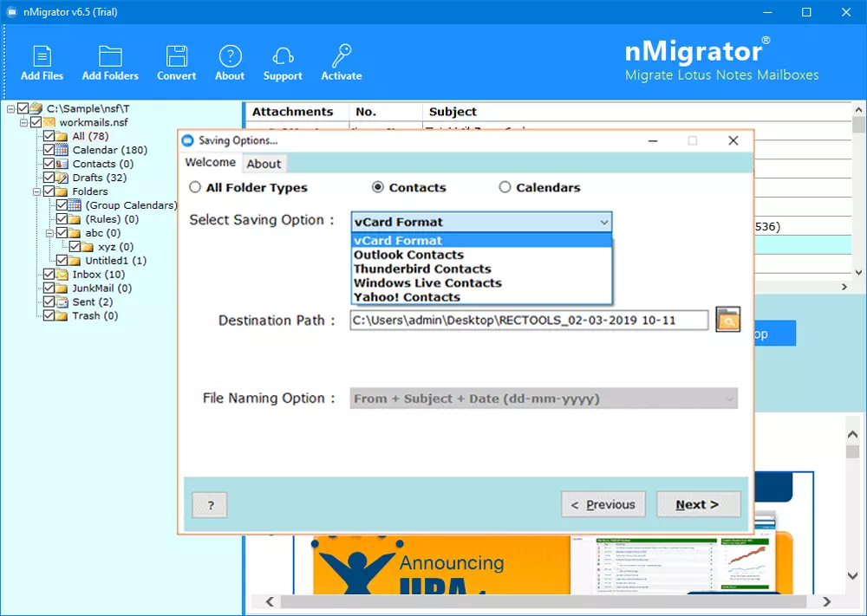Viewport: 867px width, 616px height.
Task: Select the Calendars radio button
Action: [x=505, y=187]
